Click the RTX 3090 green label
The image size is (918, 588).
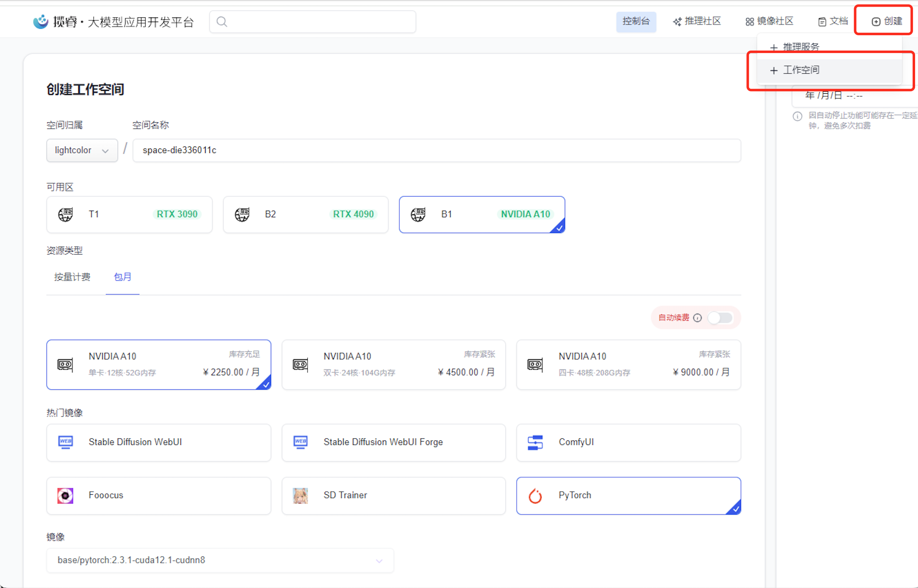[x=177, y=214]
